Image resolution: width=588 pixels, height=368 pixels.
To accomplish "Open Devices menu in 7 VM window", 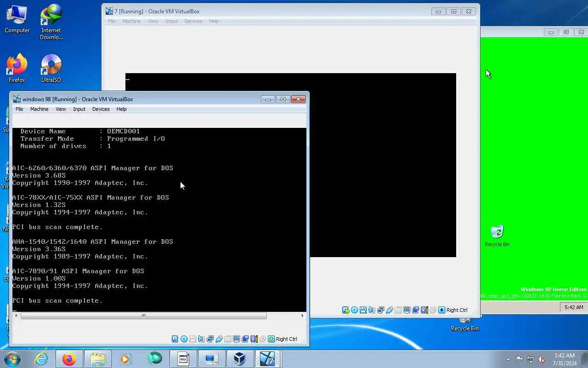I will [193, 21].
